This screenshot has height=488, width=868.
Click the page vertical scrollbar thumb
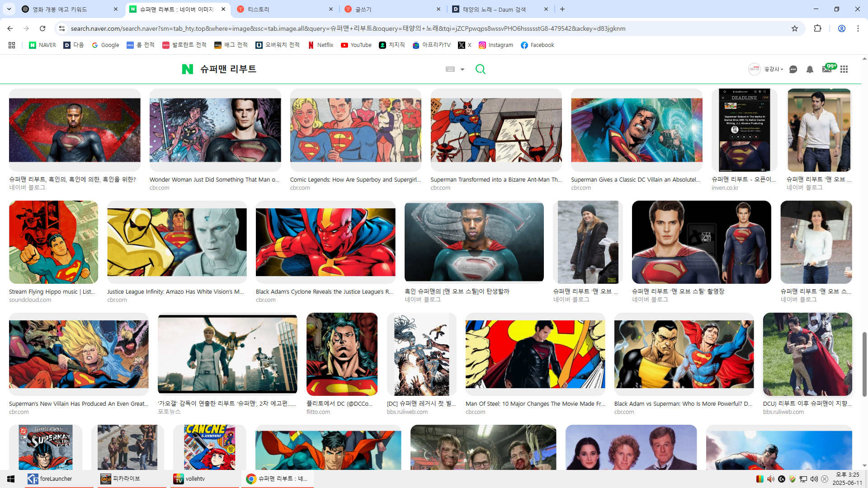tap(864, 364)
